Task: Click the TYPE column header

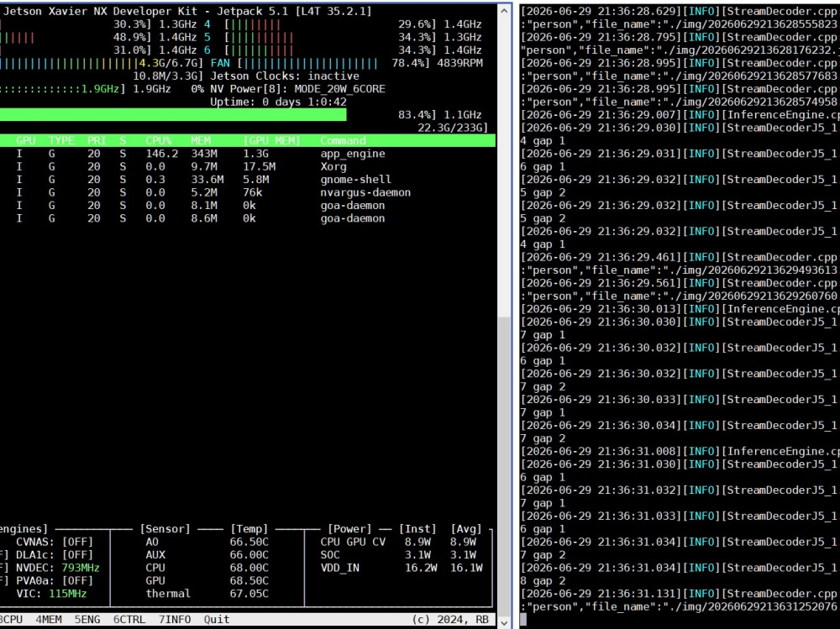Action: pos(61,141)
